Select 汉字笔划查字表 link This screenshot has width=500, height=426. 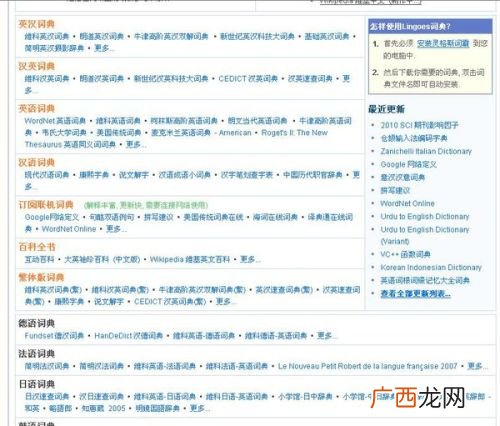click(x=247, y=175)
